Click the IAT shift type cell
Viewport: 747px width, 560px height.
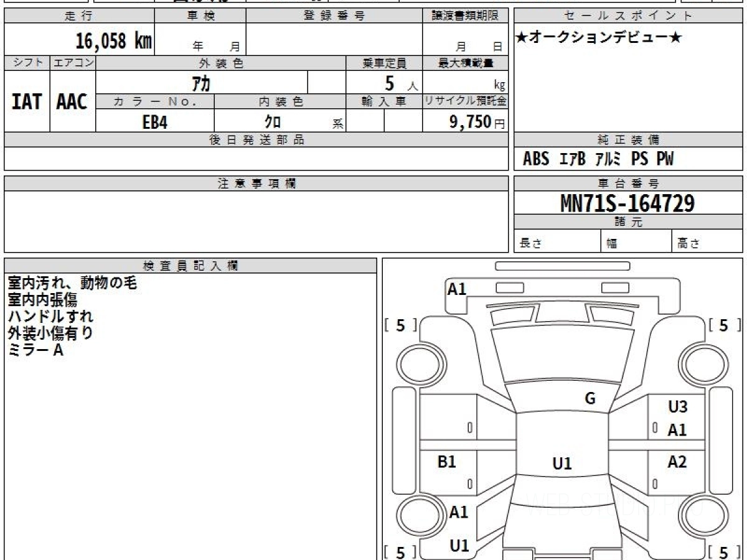pos(27,102)
